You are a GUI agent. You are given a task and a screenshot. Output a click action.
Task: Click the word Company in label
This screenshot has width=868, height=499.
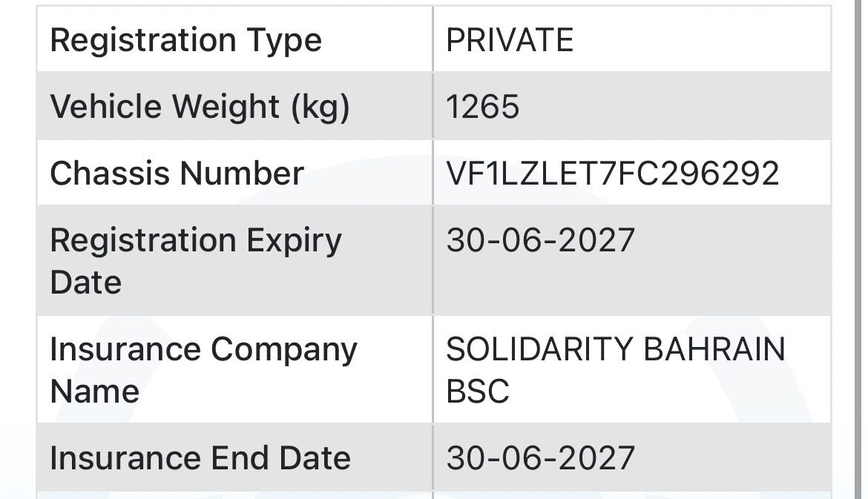point(284,351)
